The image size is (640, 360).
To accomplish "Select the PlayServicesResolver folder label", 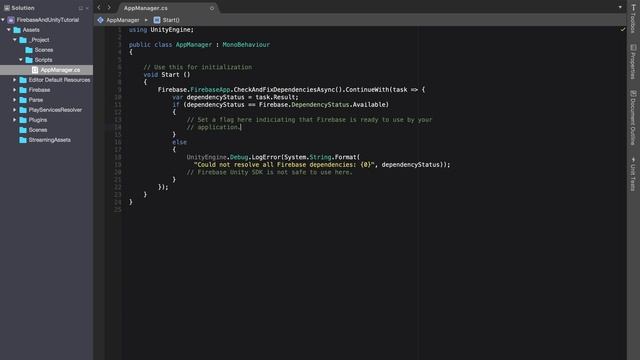I will point(55,110).
